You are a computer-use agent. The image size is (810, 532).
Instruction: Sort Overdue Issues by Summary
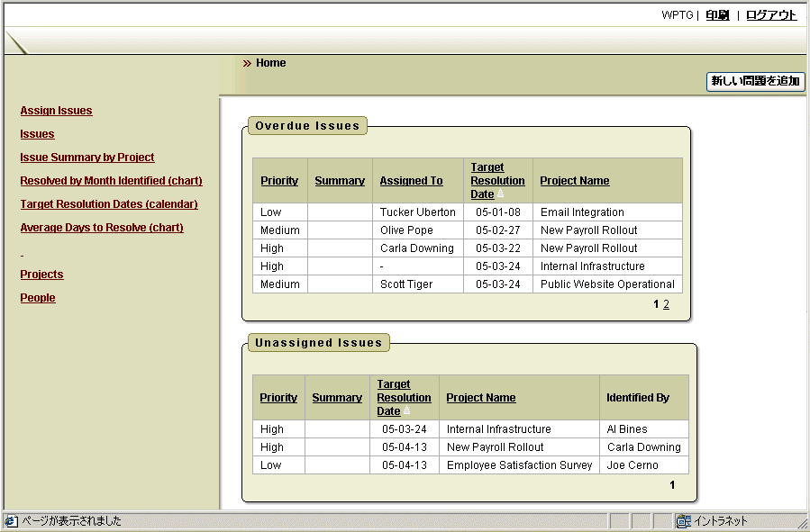(340, 181)
